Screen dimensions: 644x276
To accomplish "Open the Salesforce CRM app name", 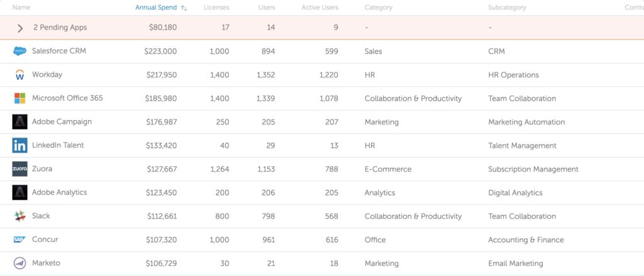I will point(59,51).
